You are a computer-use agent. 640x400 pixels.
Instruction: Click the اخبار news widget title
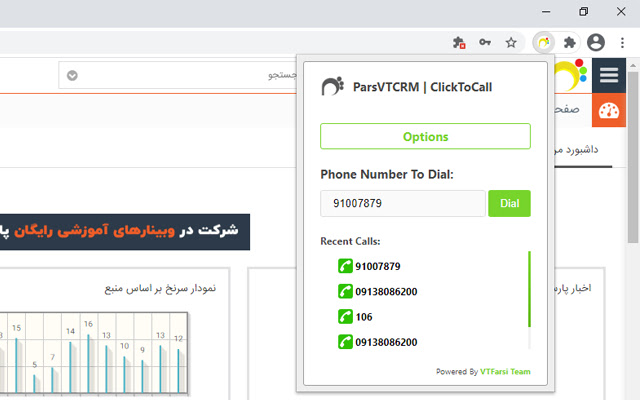coord(572,288)
